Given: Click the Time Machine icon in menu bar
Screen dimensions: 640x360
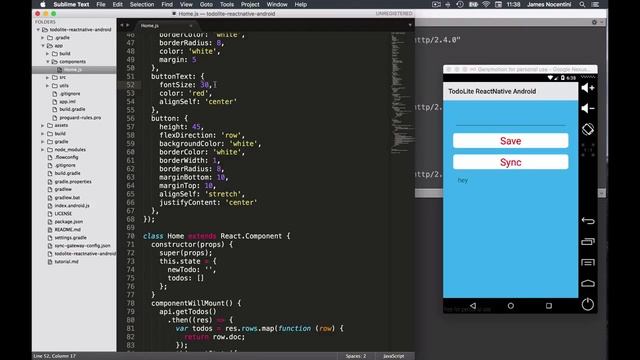Looking at the screenshot, I should pos(460,4).
